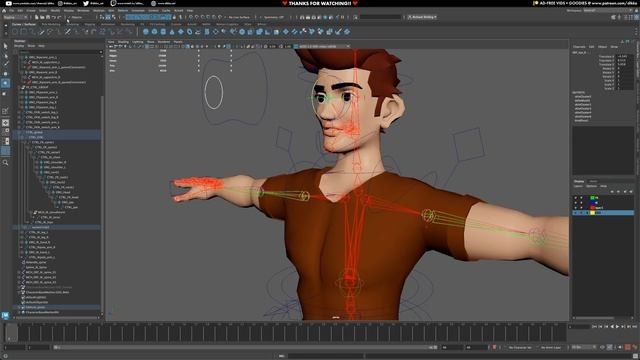The image size is (640, 360).
Task: Open the No Live Surface dropdown
Action: pyautogui.click(x=239, y=17)
